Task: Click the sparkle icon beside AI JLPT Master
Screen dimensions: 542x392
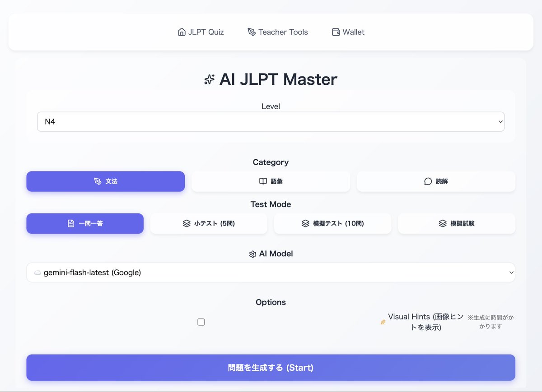Action: coord(209,79)
